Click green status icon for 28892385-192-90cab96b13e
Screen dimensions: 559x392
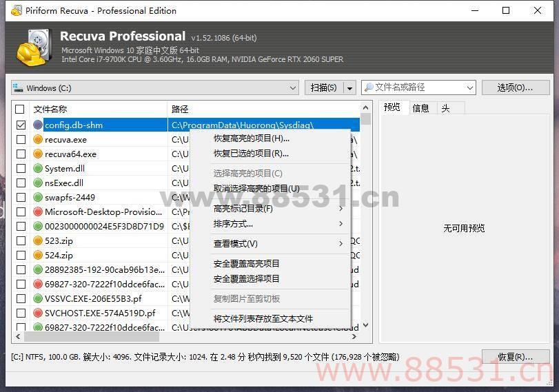38,269
